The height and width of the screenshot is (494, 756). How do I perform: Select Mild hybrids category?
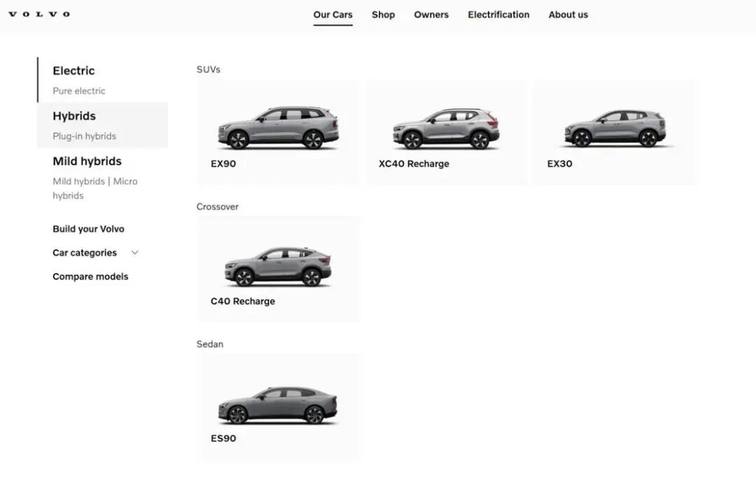[87, 161]
